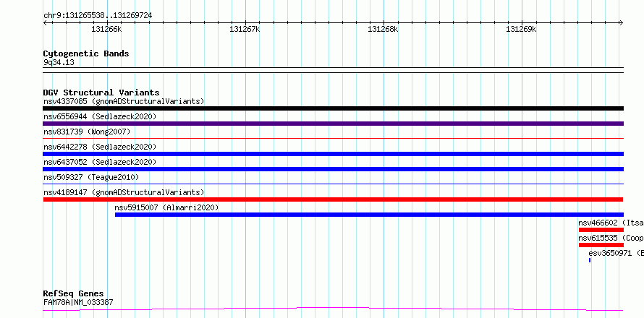
Task: Click the 131268k ruler tick label
Action: (383, 29)
